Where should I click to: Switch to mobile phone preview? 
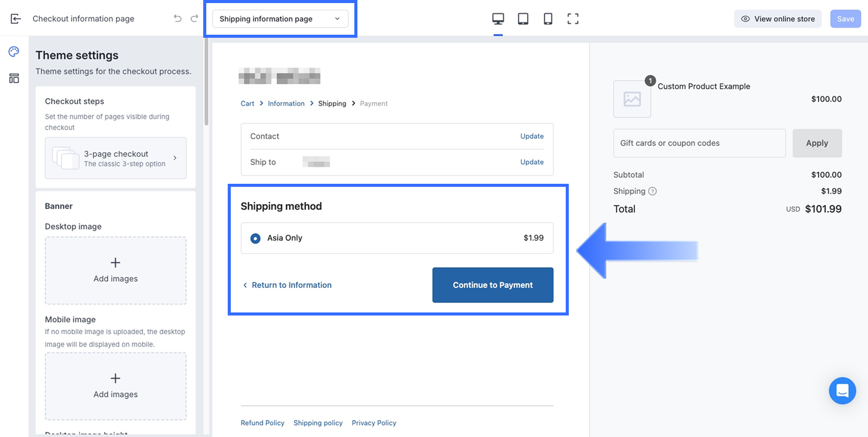click(548, 19)
